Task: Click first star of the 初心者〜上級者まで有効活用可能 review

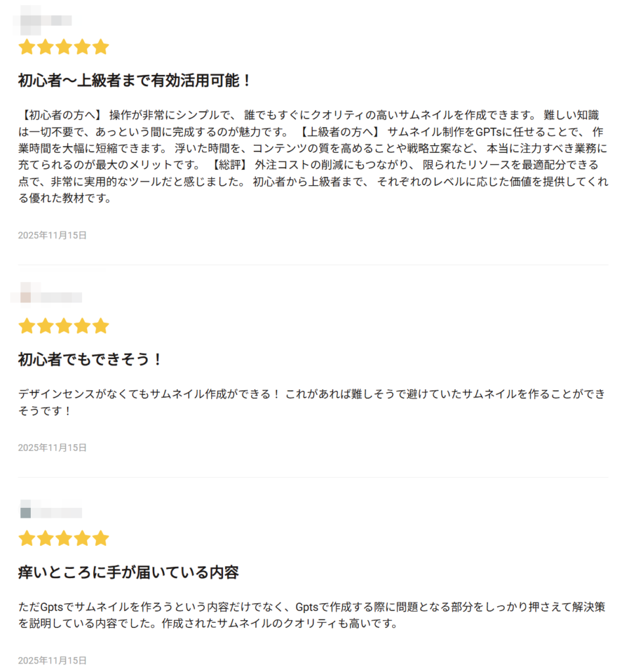Action: click(x=26, y=47)
